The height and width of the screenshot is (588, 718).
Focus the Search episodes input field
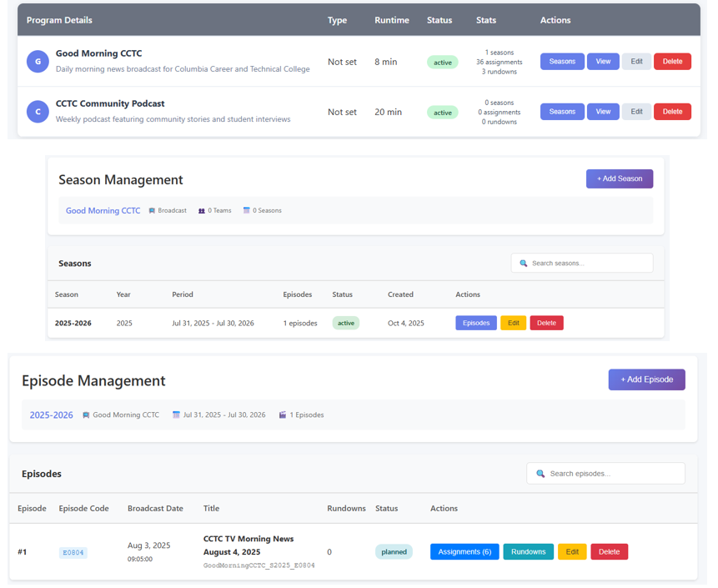[613, 474]
